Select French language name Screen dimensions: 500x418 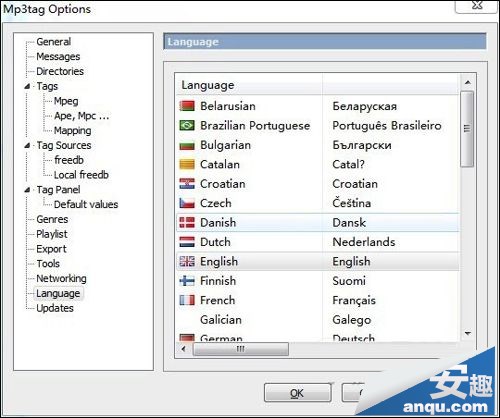(x=218, y=300)
